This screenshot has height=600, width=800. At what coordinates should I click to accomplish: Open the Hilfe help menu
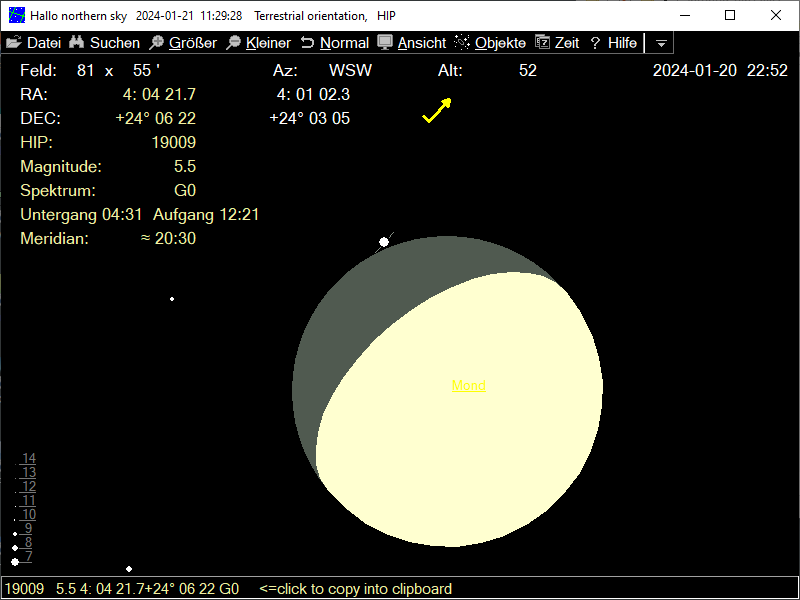tap(613, 43)
